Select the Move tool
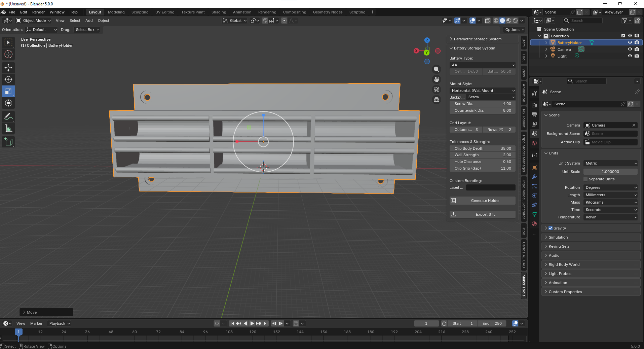This screenshot has height=349, width=644. [8, 67]
